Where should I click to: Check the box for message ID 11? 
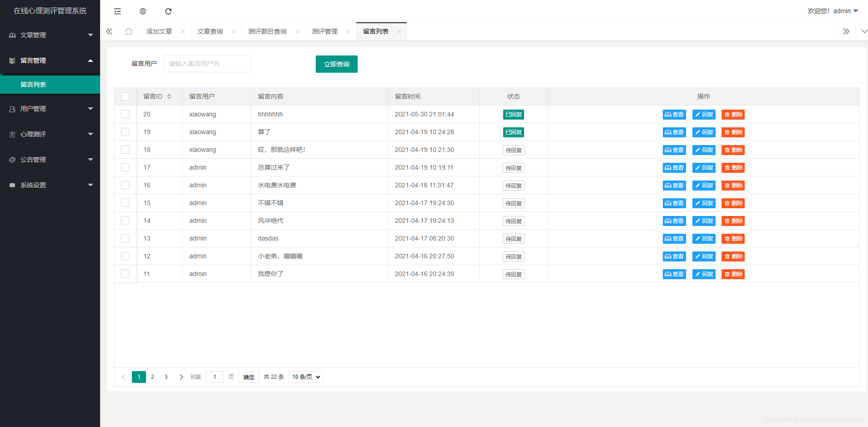pos(125,274)
